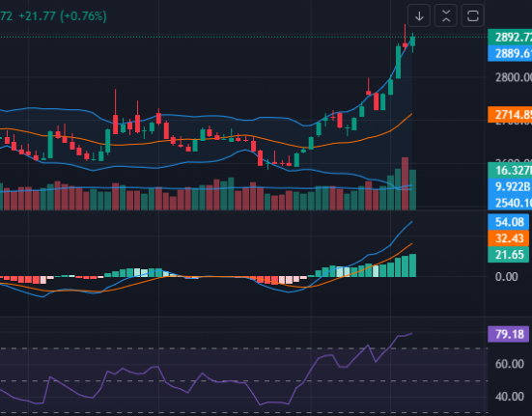
Task: Click the green 16.327 volume value label
Action: point(510,170)
